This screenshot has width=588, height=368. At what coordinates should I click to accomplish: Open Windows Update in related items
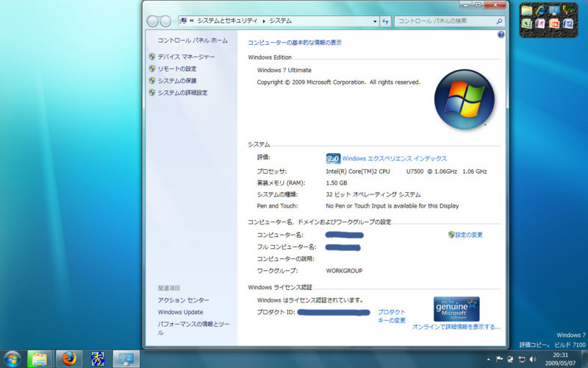pyautogui.click(x=180, y=312)
